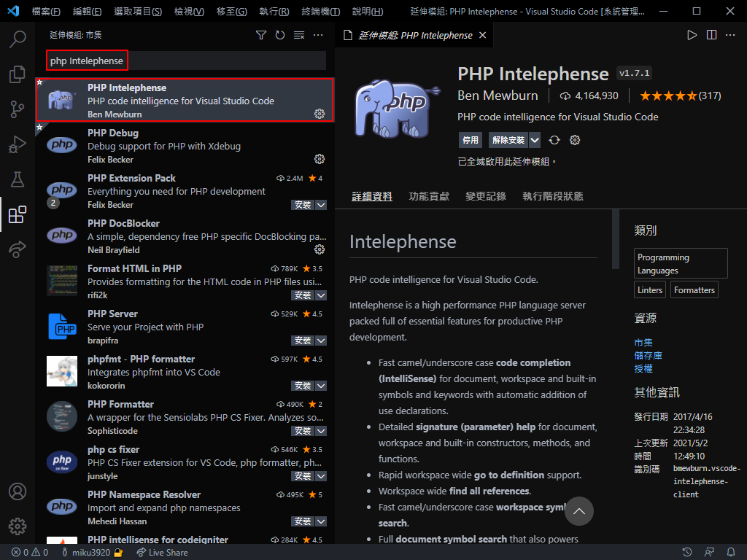
Task: Click the extension search input field
Action: click(x=186, y=61)
